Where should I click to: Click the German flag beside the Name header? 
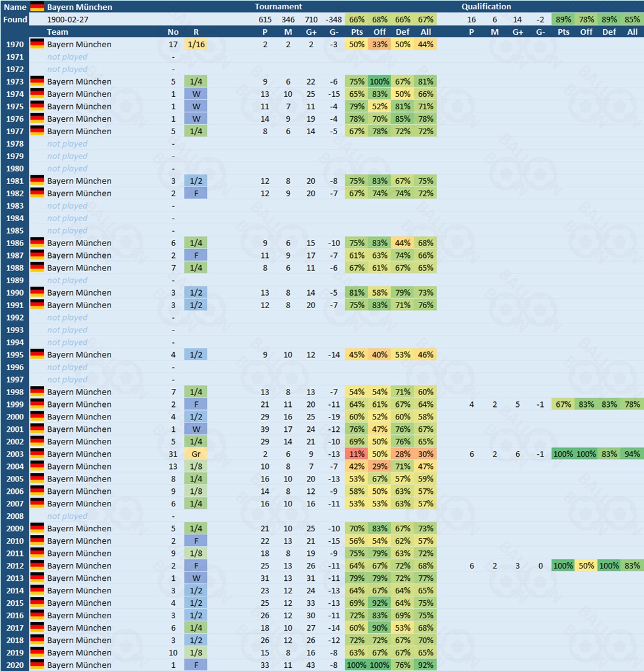[x=37, y=7]
